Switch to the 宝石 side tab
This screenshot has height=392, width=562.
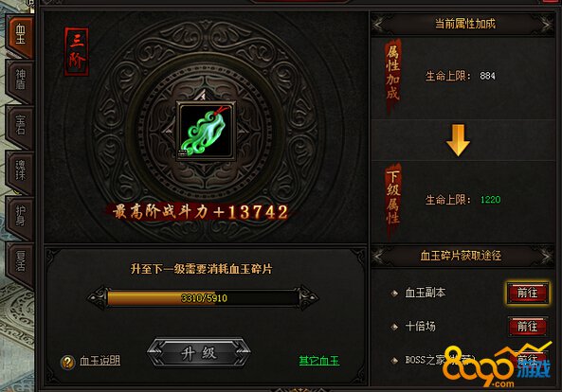20,126
